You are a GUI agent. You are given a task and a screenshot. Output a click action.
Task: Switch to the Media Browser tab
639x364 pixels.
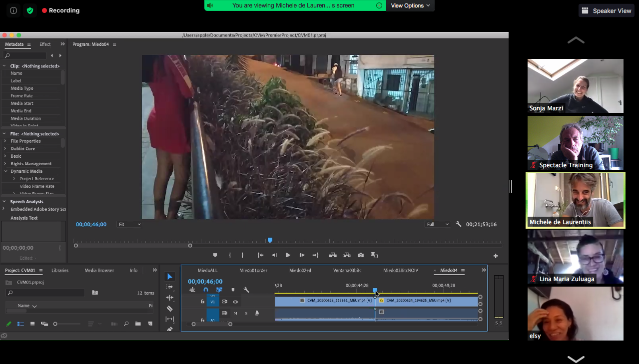pyautogui.click(x=99, y=270)
